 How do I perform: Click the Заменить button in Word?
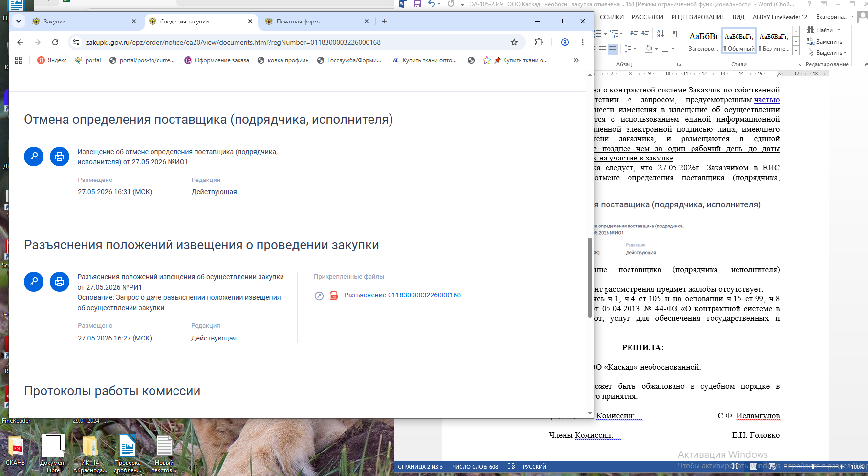(825, 42)
